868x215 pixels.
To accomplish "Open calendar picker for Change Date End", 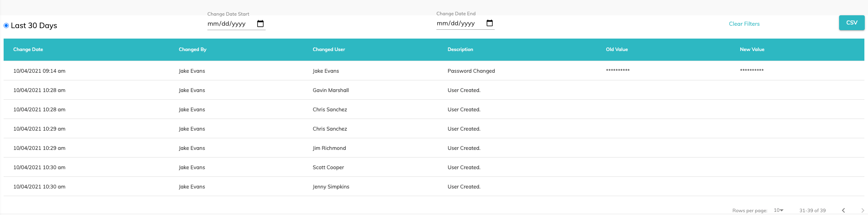I will (x=489, y=23).
